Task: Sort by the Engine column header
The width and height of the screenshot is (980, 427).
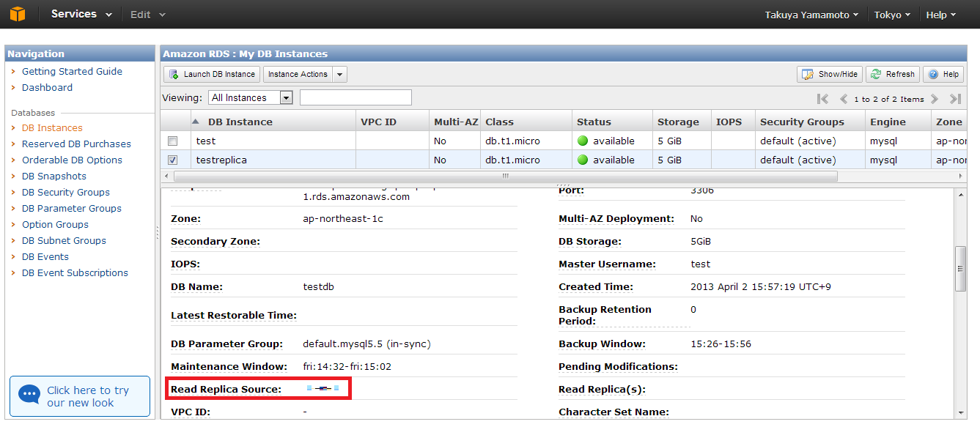Action: click(898, 122)
